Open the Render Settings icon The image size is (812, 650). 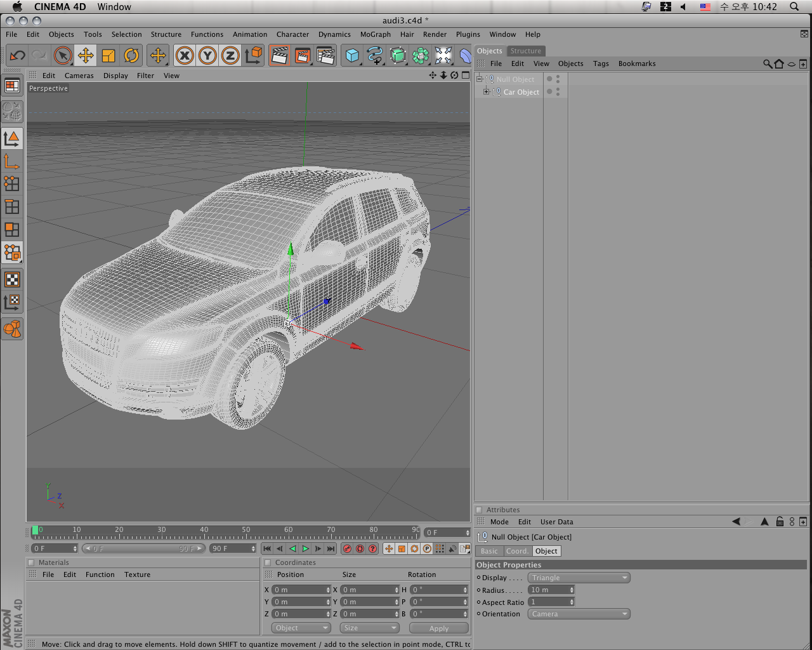point(325,56)
